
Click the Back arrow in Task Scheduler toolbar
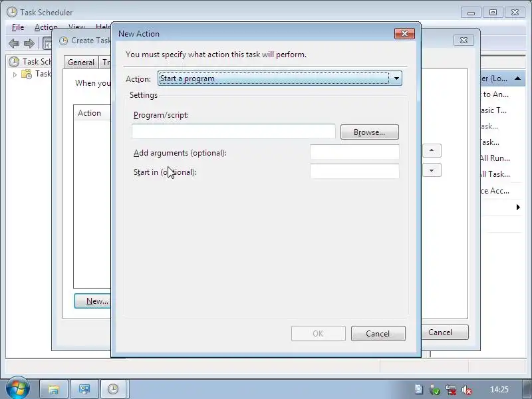14,43
